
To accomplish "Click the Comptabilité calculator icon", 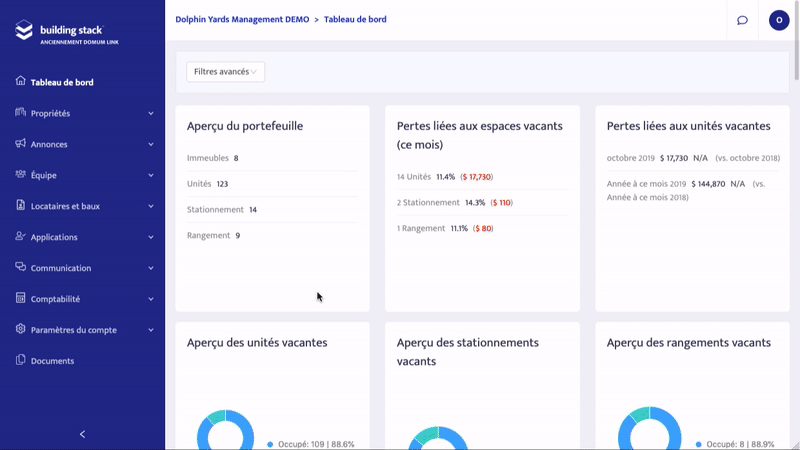I will coord(20,299).
